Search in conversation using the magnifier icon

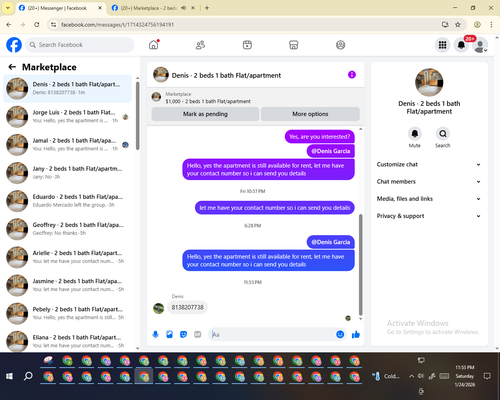click(x=443, y=134)
